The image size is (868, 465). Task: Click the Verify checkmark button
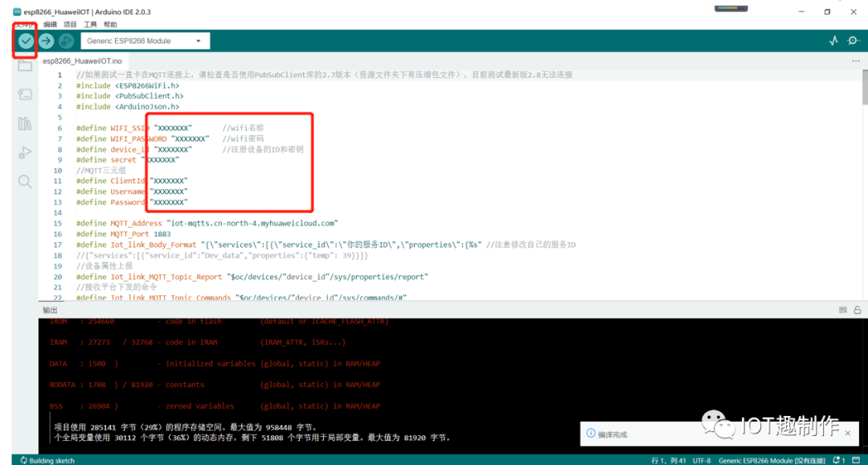click(26, 40)
